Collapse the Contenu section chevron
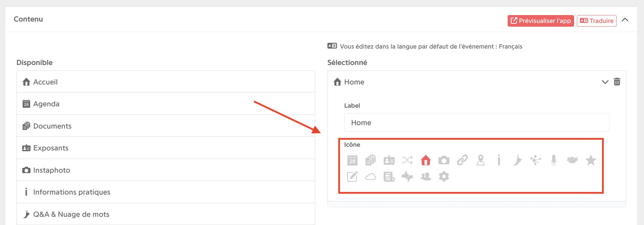Screen dimensions: 644x225 [x=625, y=20]
